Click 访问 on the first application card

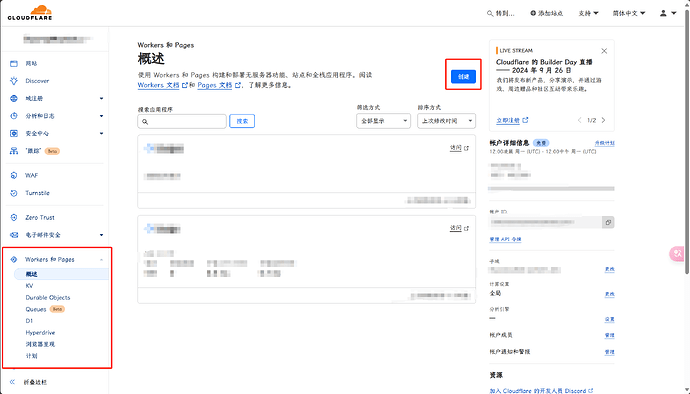coord(455,148)
